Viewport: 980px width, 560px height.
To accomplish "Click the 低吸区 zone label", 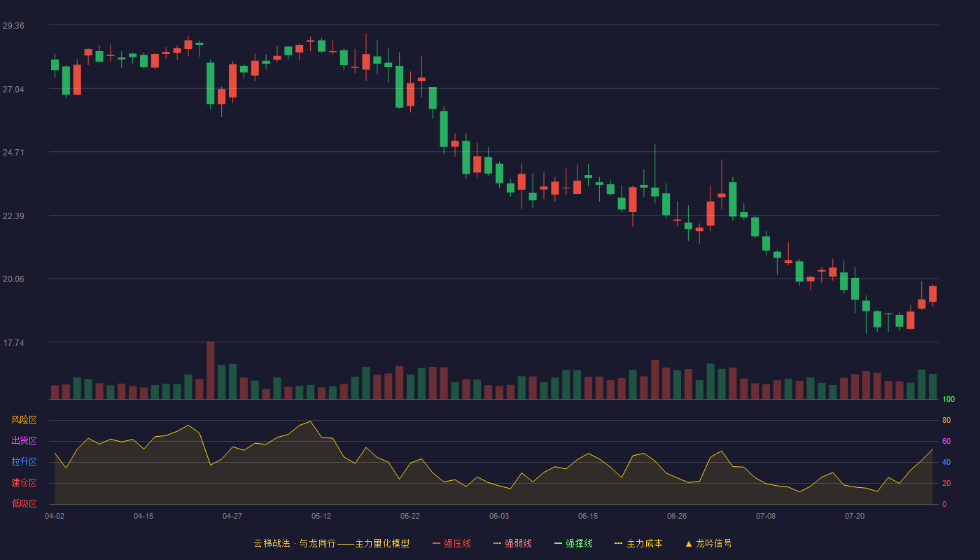I will [24, 503].
